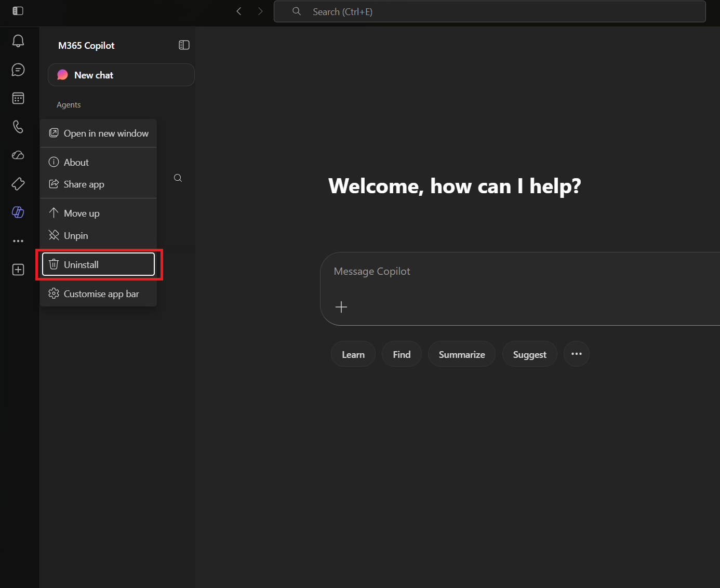The image size is (720, 588).
Task: Select Unpin from the context menu
Action: [x=98, y=236]
